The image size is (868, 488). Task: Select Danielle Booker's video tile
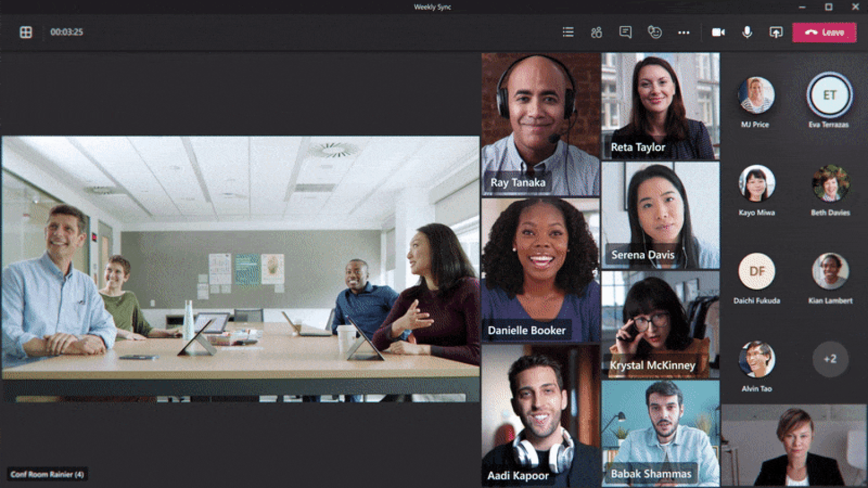[x=540, y=270]
